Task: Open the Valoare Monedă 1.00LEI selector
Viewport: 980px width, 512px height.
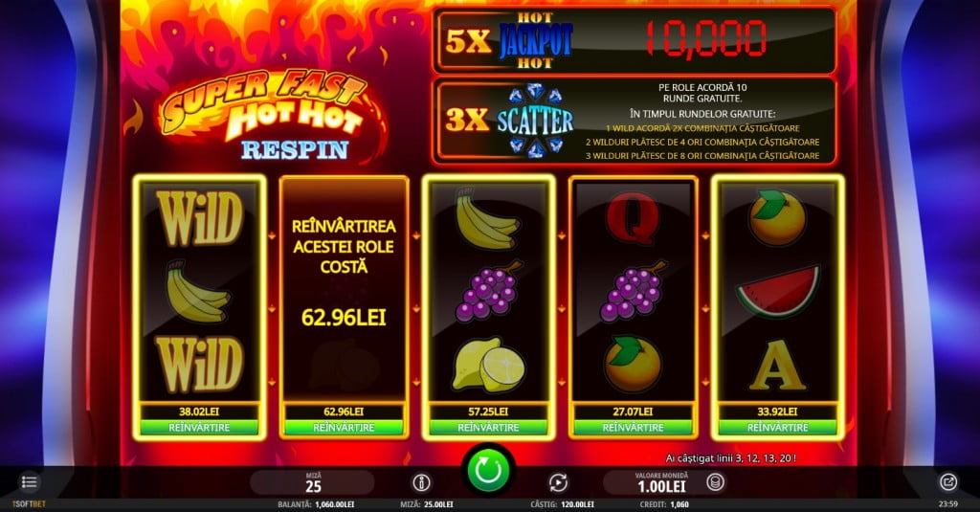Action: tap(662, 482)
